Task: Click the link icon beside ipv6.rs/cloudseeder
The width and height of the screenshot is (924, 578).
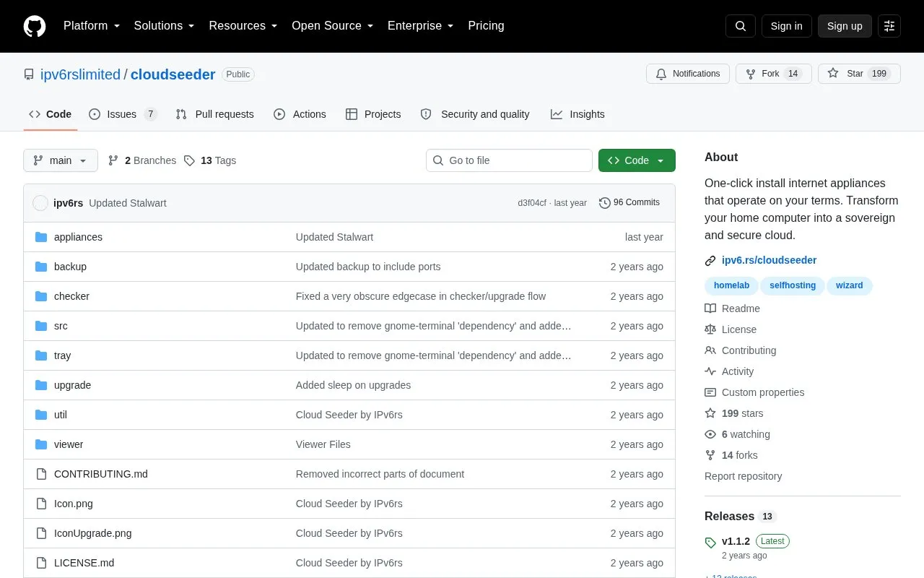Action: [x=710, y=261]
